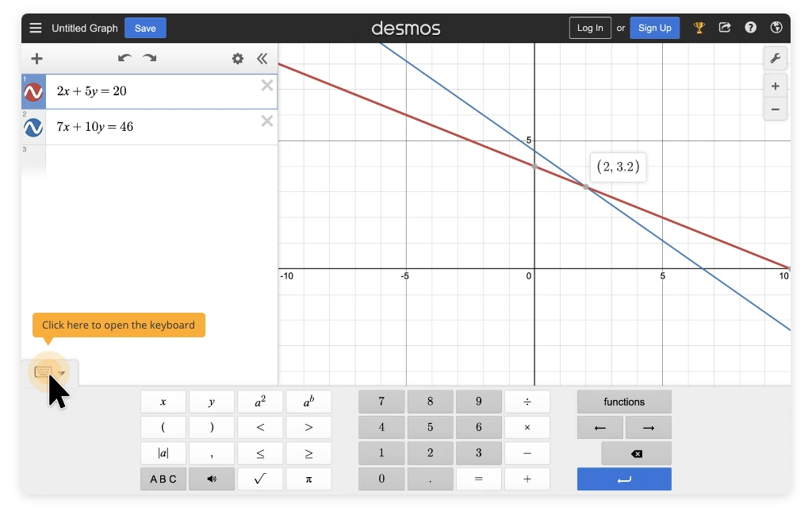812x508 pixels.
Task: Share the graph using share icon
Action: tap(725, 28)
